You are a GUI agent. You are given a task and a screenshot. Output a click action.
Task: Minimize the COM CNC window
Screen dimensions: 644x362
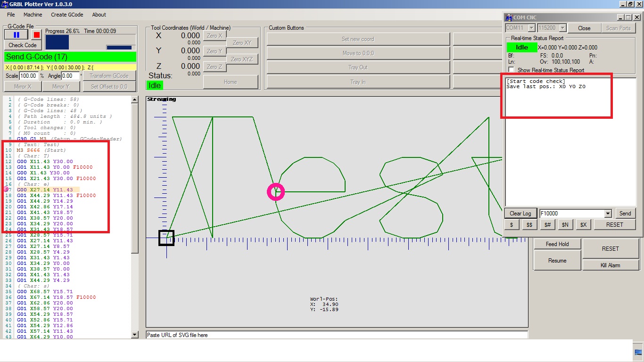click(x=621, y=17)
